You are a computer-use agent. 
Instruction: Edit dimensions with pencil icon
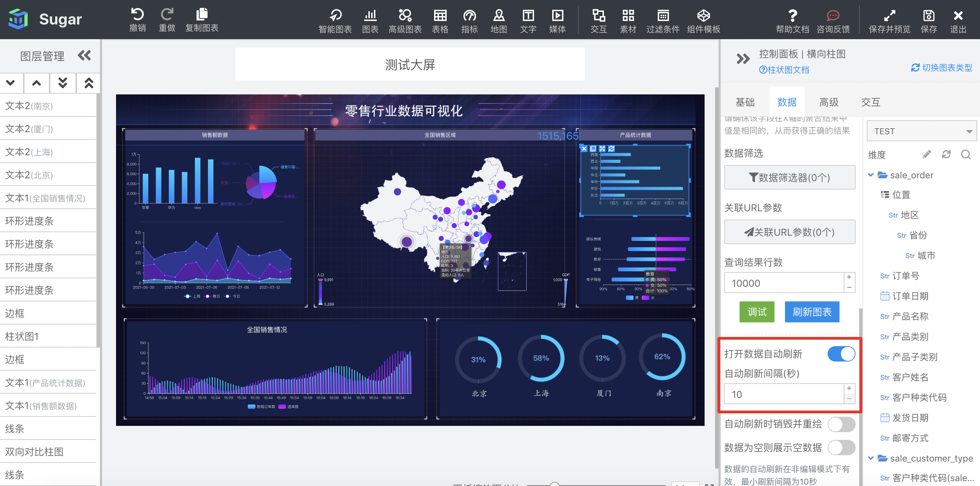click(927, 154)
